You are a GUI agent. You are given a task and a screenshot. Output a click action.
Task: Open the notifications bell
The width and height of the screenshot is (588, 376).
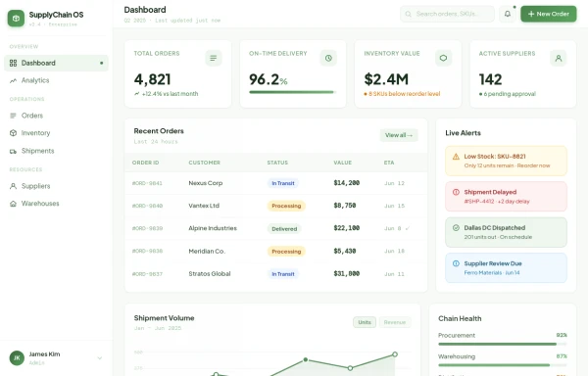[x=508, y=14]
